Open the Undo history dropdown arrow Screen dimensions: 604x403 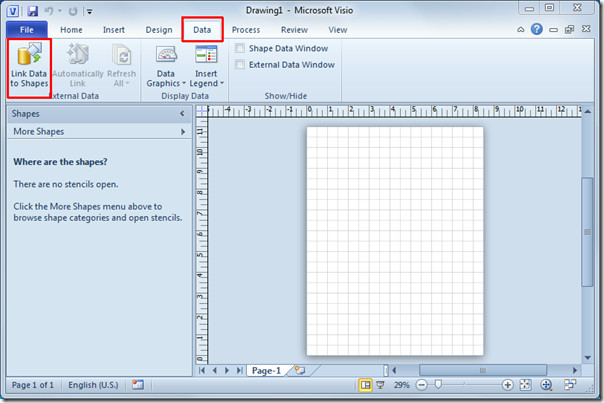[x=60, y=11]
